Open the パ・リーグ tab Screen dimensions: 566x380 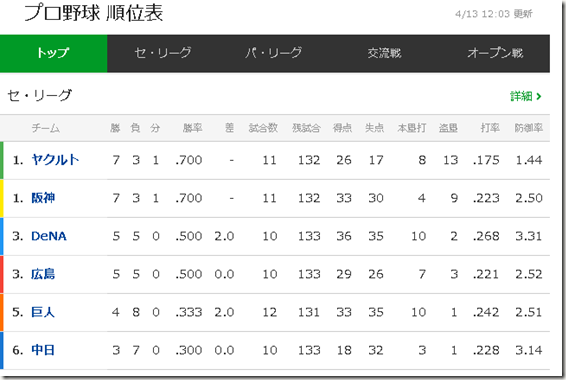273,53
